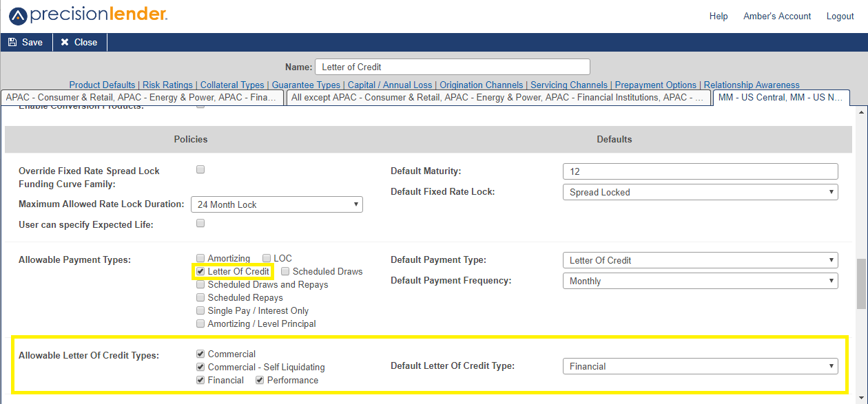Switch to the MM - US Central tab
The height and width of the screenshot is (404, 868).
[x=781, y=98]
